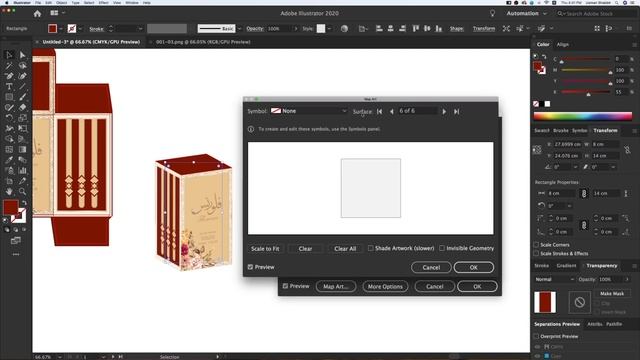Open the Effect menu
Viewport: 640px width, 360px height.
[x=103, y=2]
